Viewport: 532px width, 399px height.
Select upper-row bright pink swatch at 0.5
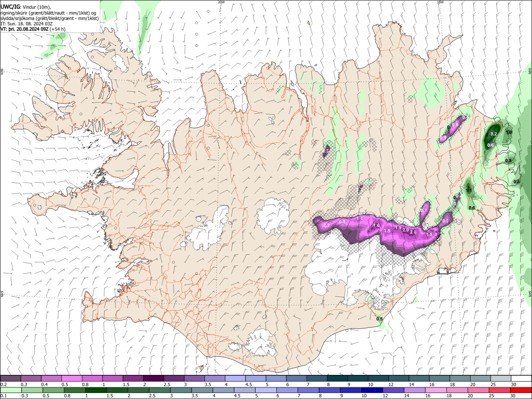coord(71,378)
